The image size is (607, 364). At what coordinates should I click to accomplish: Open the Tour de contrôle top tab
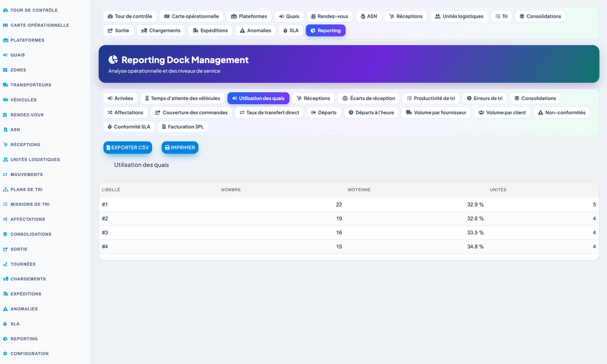click(130, 16)
